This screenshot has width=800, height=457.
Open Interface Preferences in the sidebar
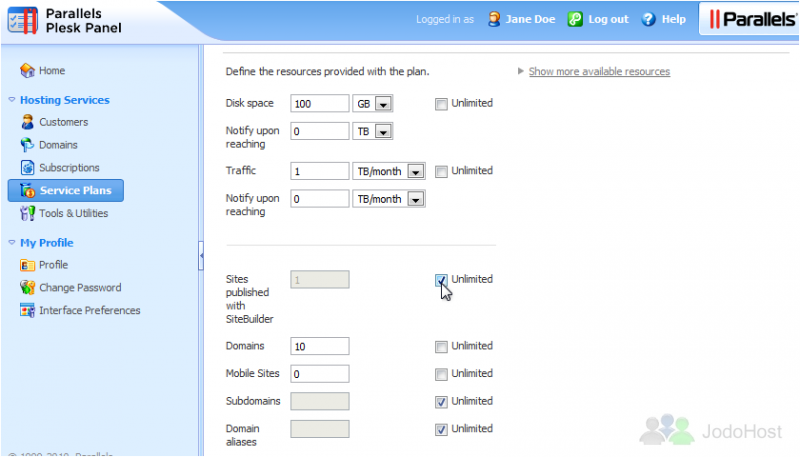89,310
